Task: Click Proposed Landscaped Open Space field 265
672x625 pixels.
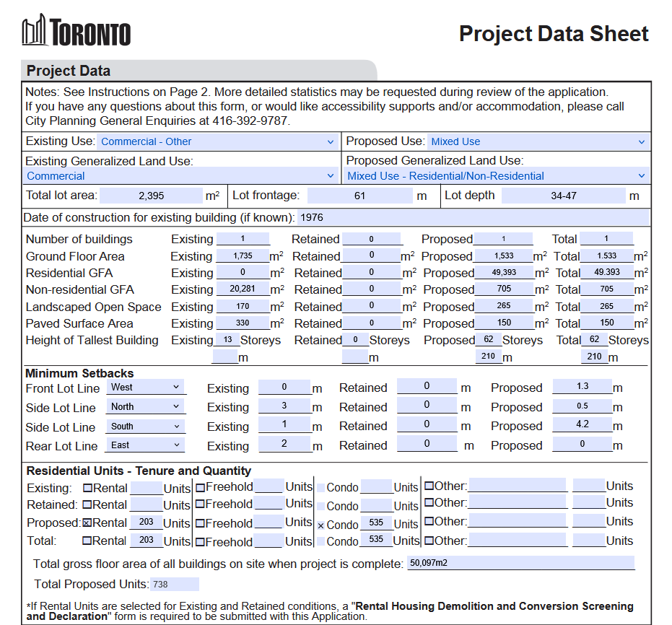Action: pos(504,306)
